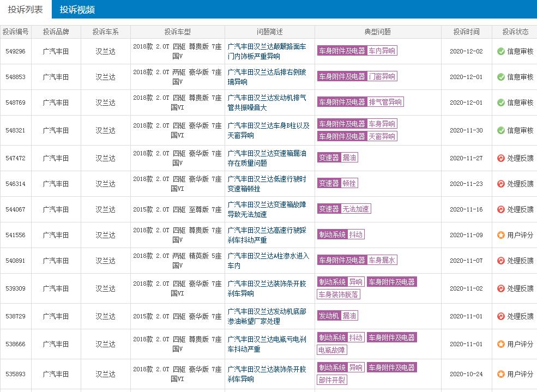The image size is (537, 392).
Task: Open complaint about 变速箱漏油存在质量问题
Action: point(266,158)
